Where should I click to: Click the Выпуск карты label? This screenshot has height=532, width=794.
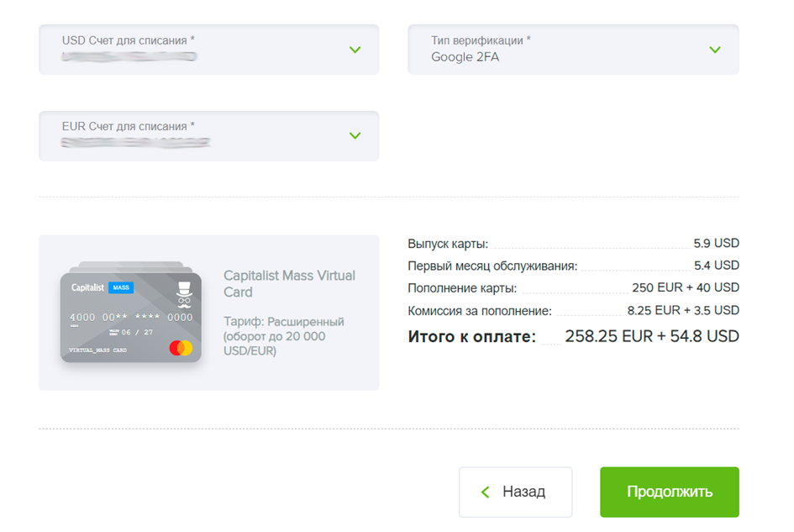(x=448, y=244)
